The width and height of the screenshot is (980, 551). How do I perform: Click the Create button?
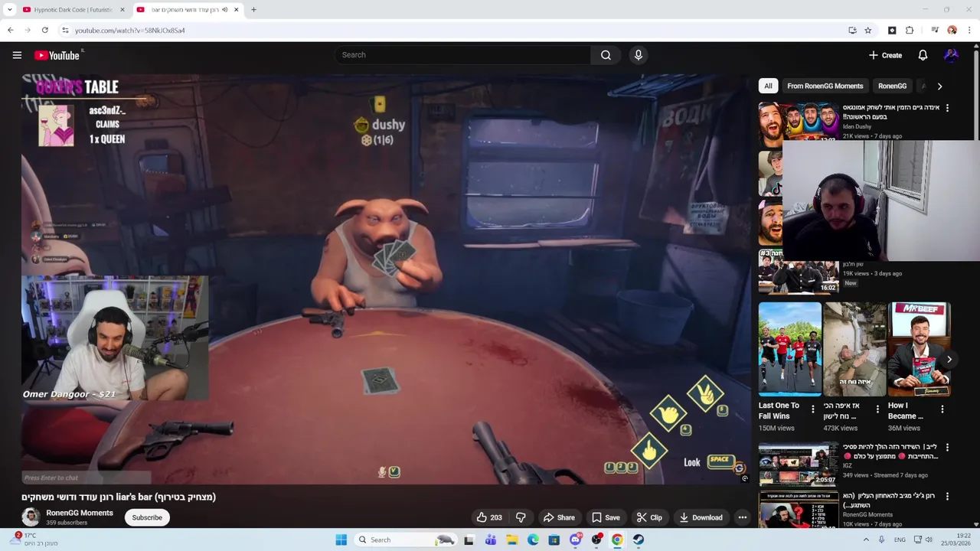pyautogui.click(x=885, y=55)
